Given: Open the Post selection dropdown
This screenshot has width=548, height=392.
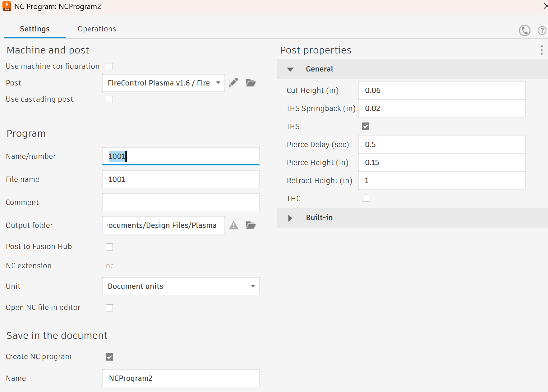Looking at the screenshot, I should tap(163, 83).
